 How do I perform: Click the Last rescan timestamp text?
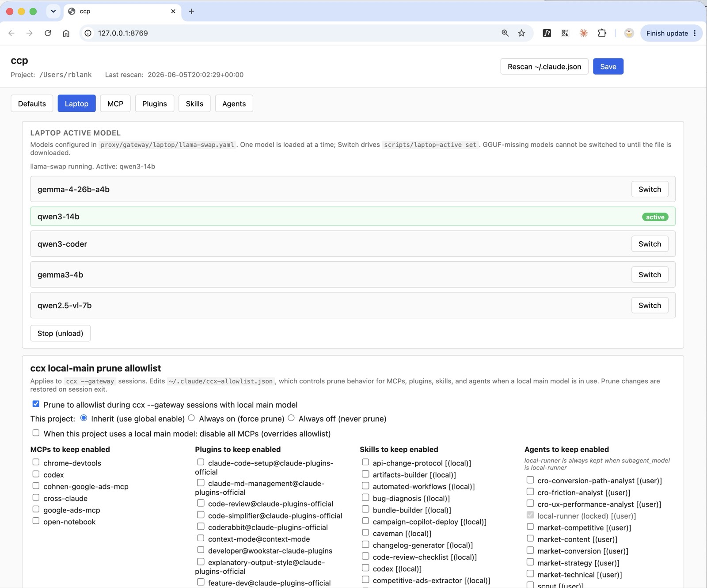click(x=195, y=75)
